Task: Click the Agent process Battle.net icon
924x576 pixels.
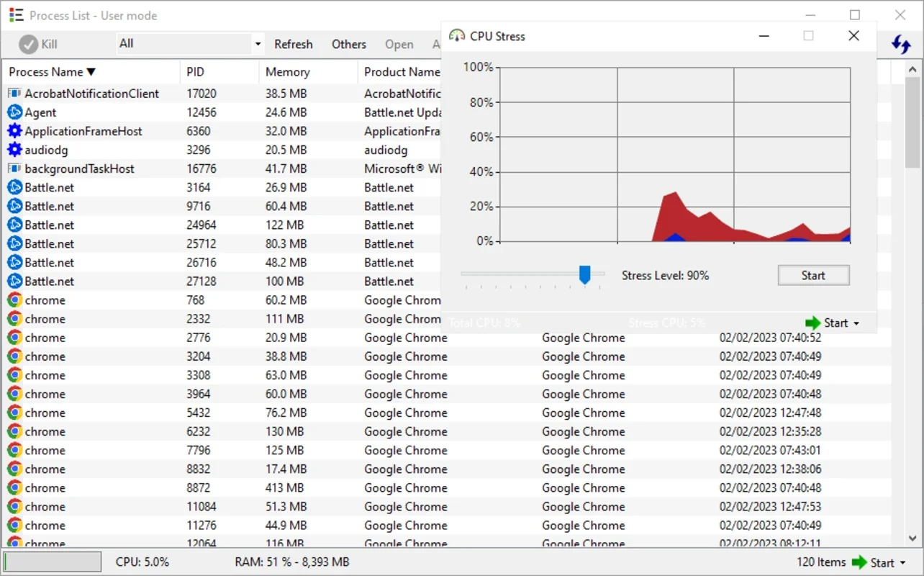Action: coord(14,112)
